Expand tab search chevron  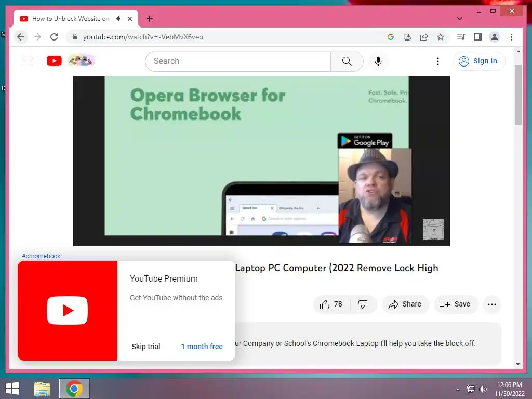coord(459,19)
